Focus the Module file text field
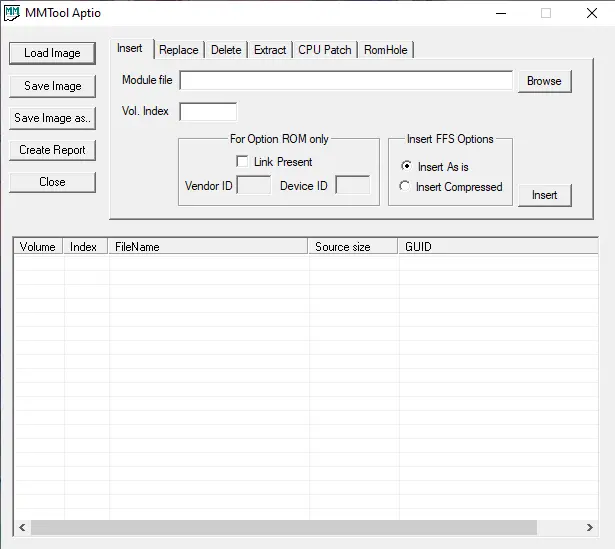This screenshot has height=549, width=615. [346, 80]
